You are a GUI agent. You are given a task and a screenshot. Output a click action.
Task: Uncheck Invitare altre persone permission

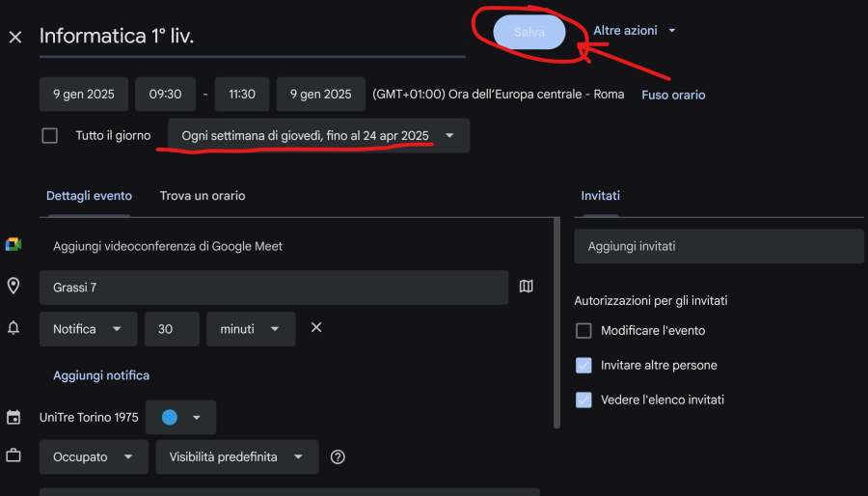[x=583, y=366]
